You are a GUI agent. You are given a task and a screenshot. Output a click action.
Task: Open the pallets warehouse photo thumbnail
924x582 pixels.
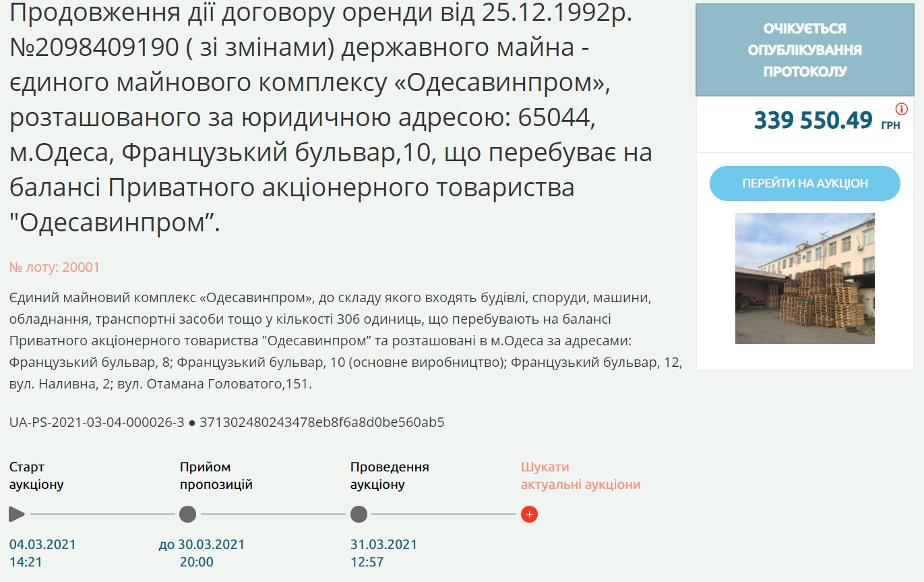pyautogui.click(x=805, y=279)
